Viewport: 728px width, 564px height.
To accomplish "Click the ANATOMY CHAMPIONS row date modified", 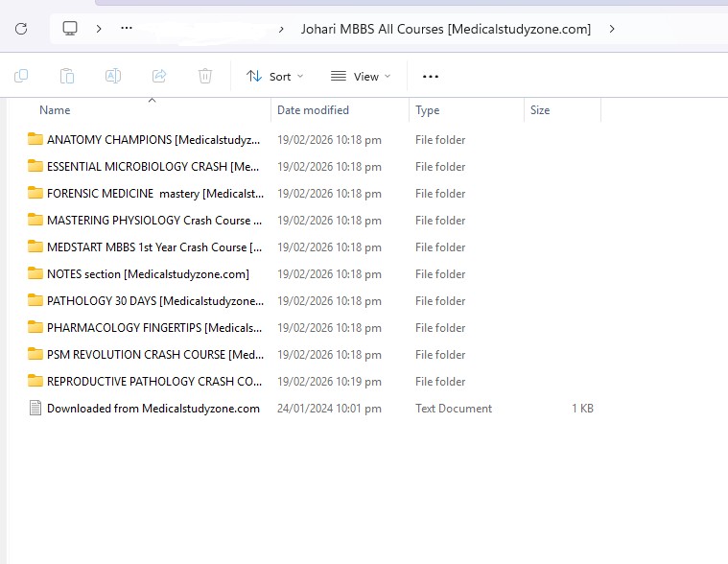I will point(329,140).
